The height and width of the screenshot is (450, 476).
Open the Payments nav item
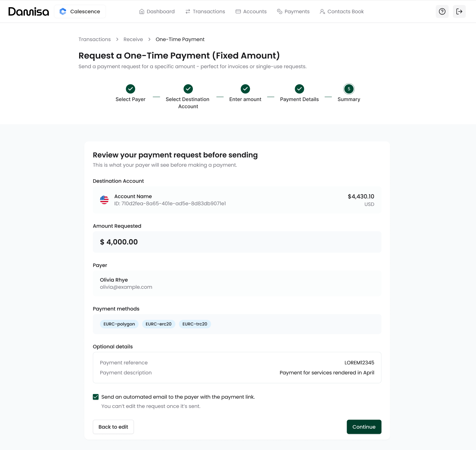point(293,12)
